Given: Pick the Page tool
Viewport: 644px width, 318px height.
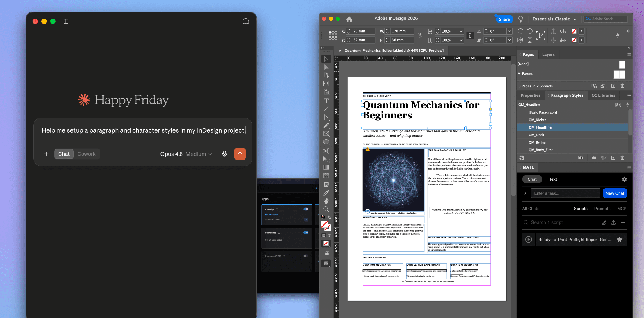Looking at the screenshot, I should pos(326,75).
